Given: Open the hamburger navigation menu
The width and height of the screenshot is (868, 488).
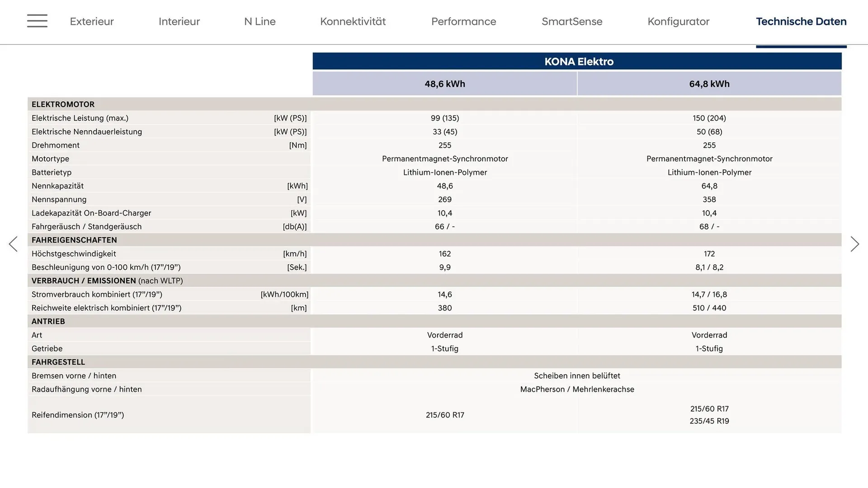Looking at the screenshot, I should pyautogui.click(x=37, y=21).
